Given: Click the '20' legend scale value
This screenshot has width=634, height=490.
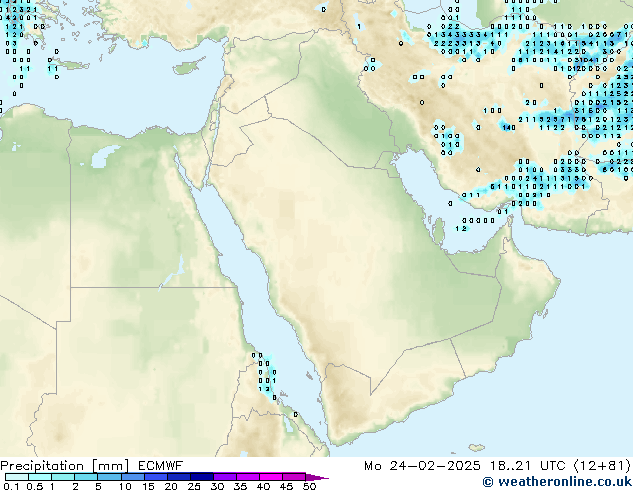Looking at the screenshot, I should coord(171,486).
